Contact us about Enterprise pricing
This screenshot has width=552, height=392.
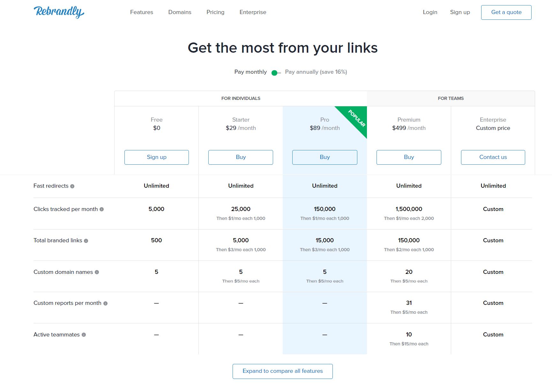coord(493,157)
